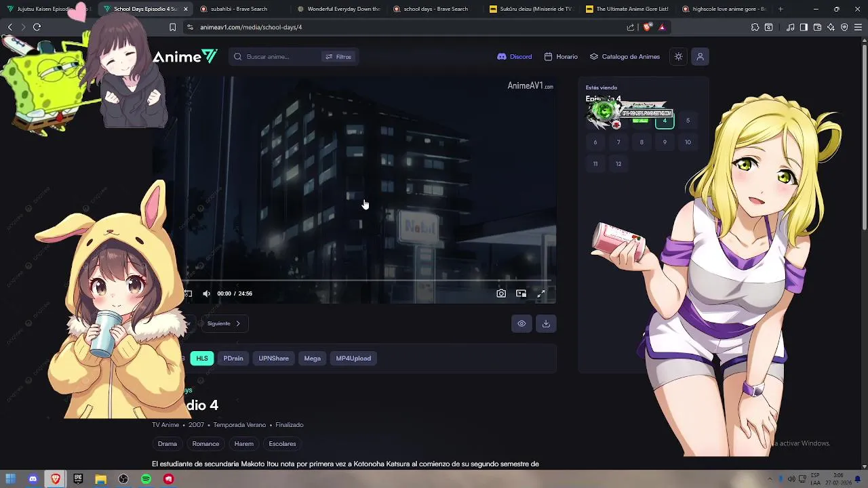Viewport: 868px width, 488px height.
Task: Open the Brave Rewards triangle icon
Action: click(x=662, y=27)
